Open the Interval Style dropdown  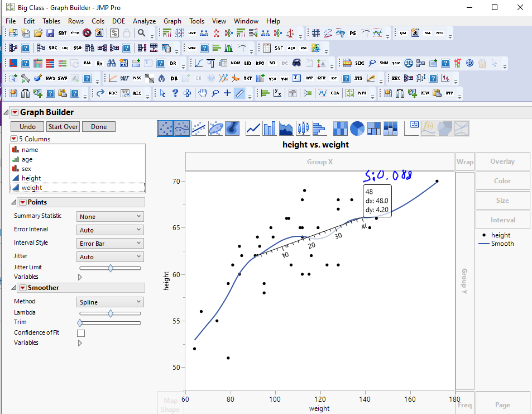(110, 244)
